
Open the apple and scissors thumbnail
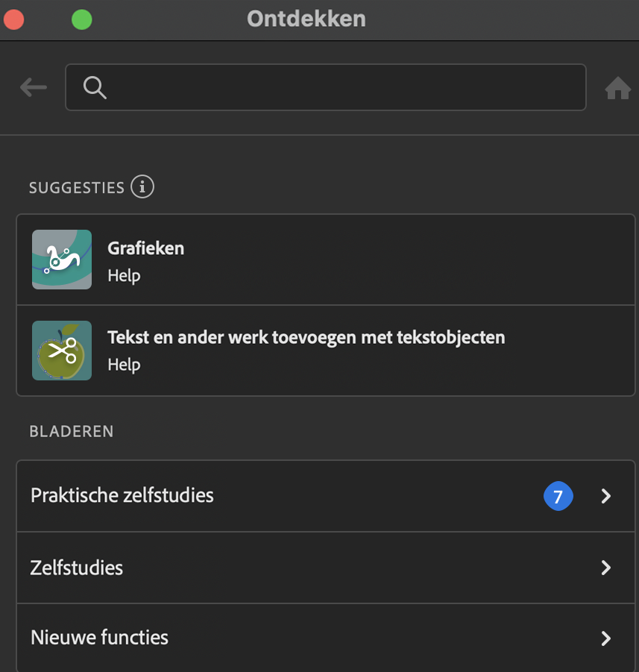click(62, 351)
